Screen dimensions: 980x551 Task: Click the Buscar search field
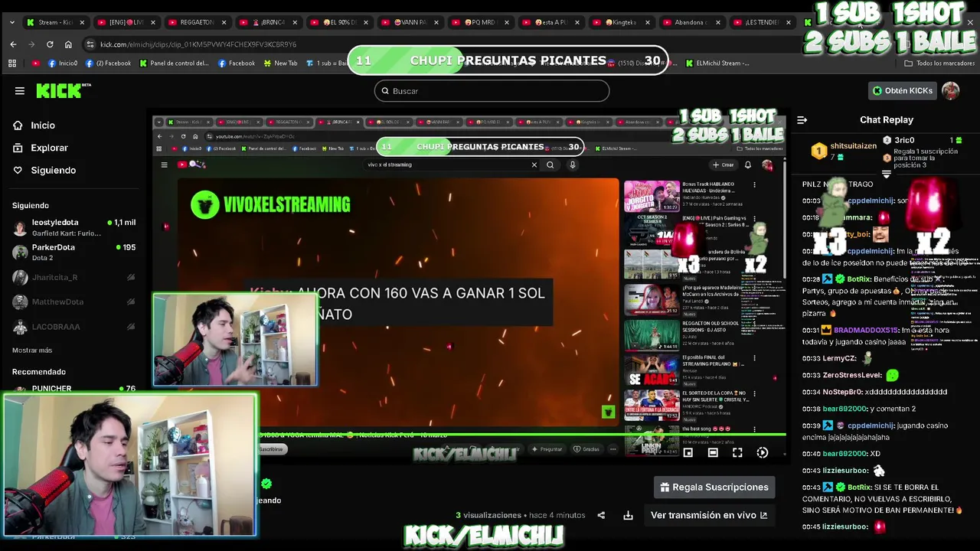click(492, 91)
